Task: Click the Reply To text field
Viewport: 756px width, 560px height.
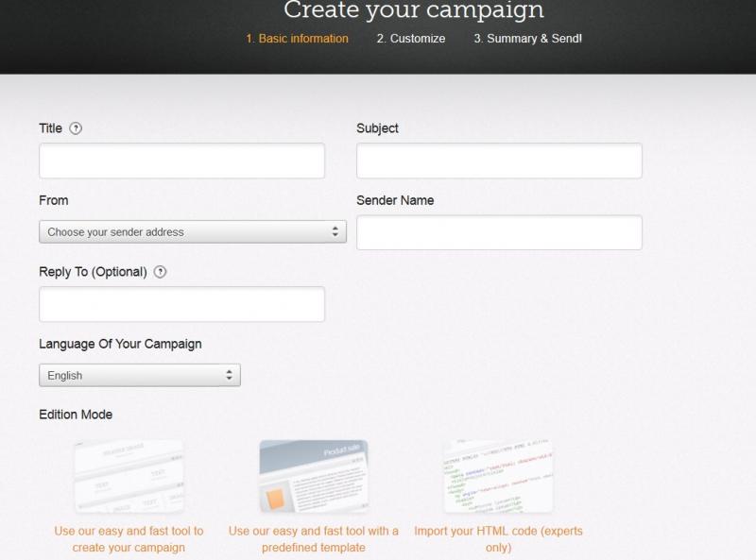Action: click(181, 304)
